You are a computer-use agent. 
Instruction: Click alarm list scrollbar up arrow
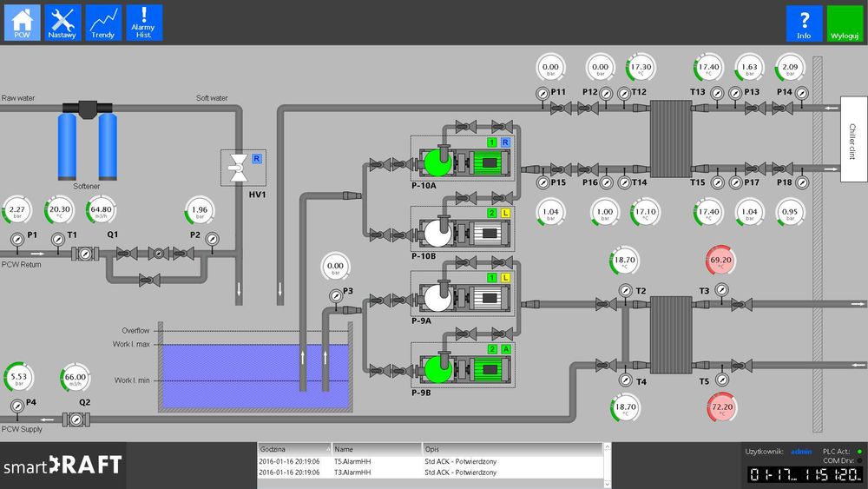[608, 447]
